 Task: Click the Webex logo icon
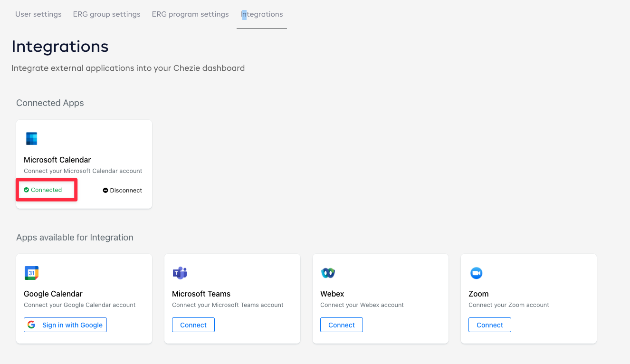328,273
